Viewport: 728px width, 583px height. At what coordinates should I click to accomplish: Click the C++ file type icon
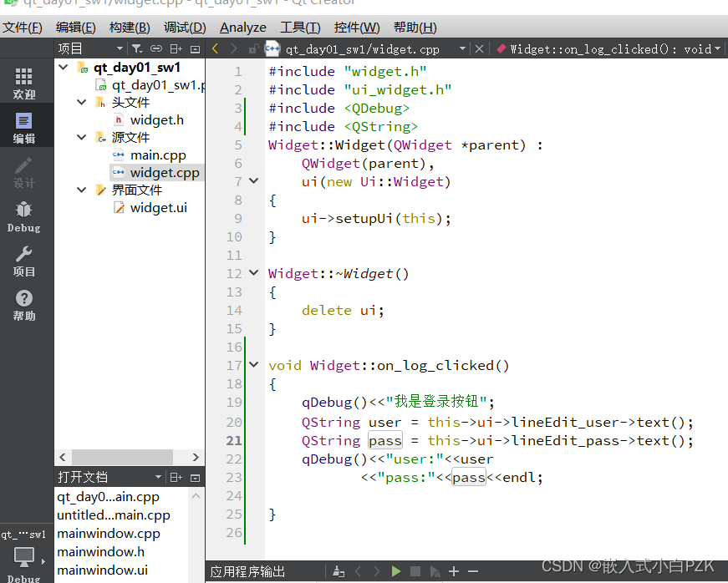(x=272, y=48)
